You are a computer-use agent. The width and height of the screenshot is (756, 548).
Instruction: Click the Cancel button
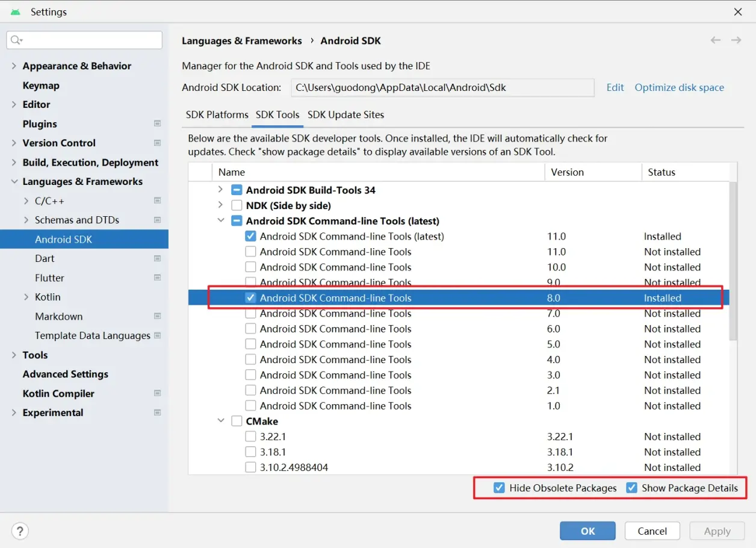(652, 531)
